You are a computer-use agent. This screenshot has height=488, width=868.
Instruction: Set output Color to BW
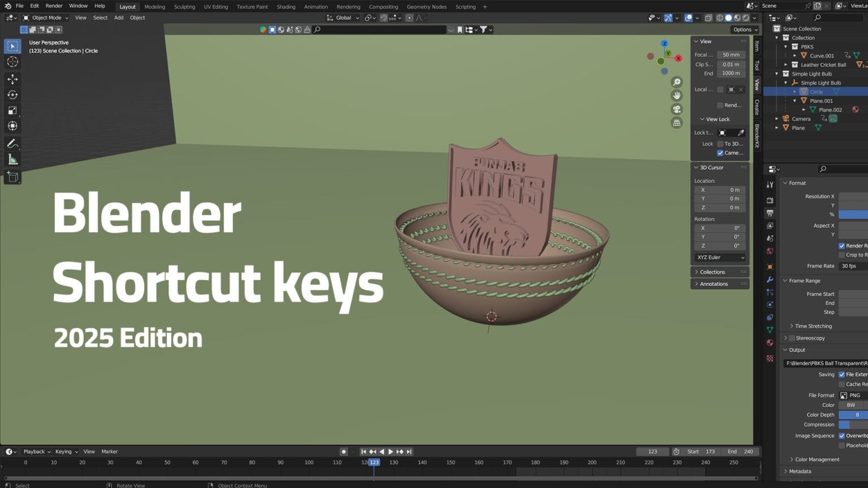pyautogui.click(x=850, y=405)
